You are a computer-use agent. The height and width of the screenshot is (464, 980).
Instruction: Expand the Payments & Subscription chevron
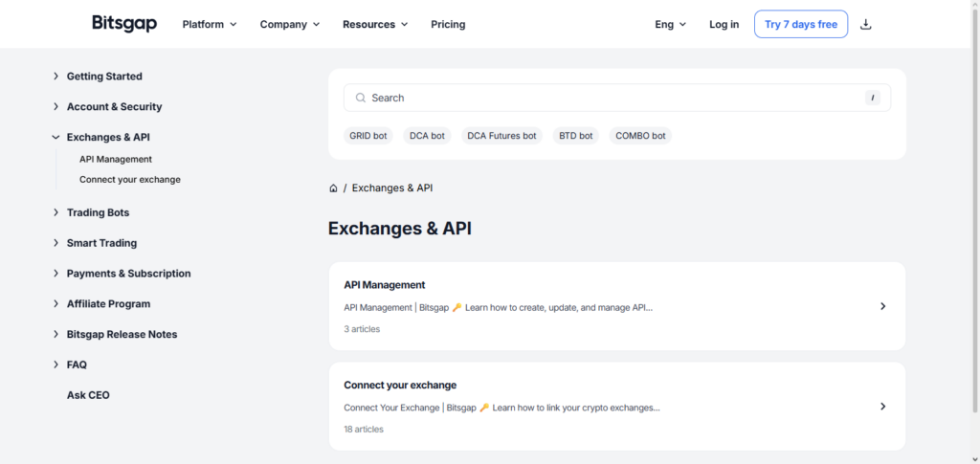point(56,274)
